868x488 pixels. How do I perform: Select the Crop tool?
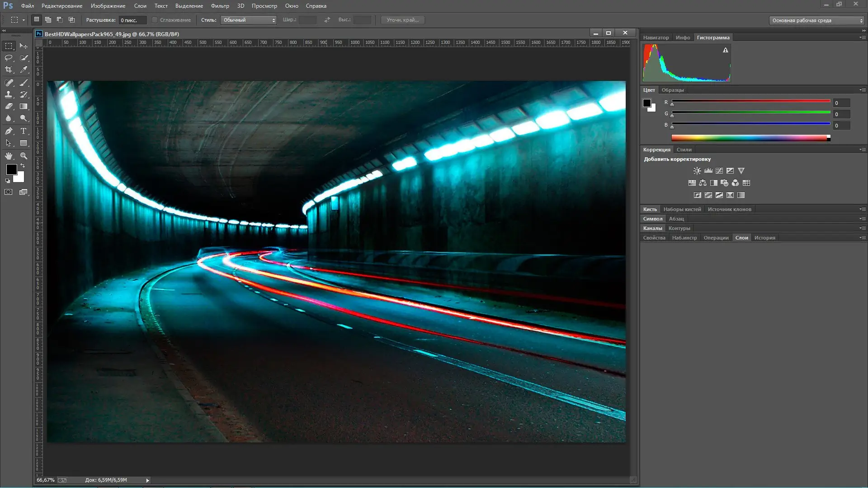coord(9,70)
